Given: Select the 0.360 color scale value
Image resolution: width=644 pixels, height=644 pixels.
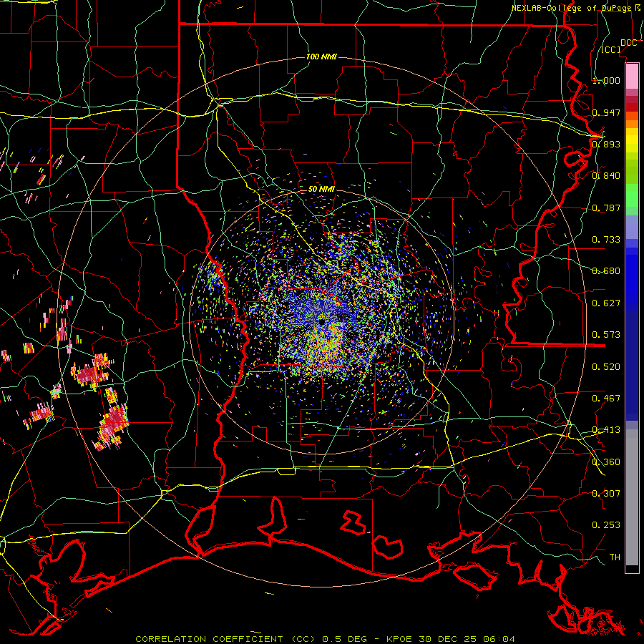Looking at the screenshot, I should point(606,462).
